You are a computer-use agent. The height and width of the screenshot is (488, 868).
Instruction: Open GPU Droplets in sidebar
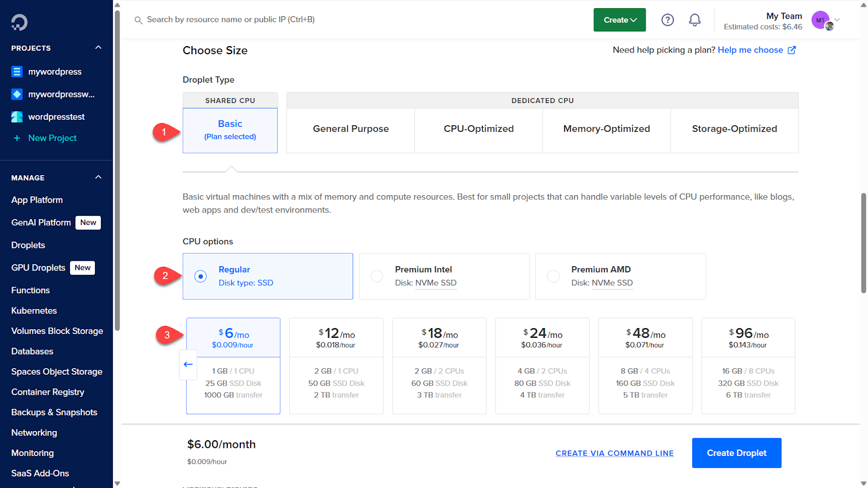coord(39,268)
